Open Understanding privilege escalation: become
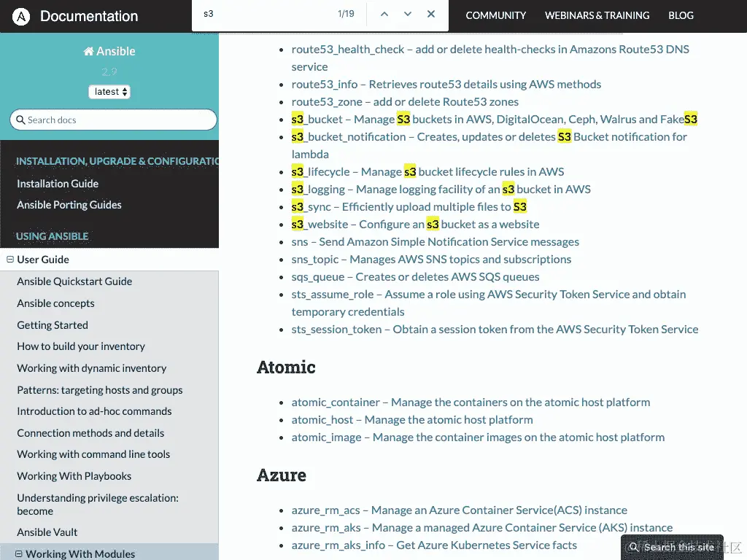Viewport: 747px width, 560px height. tap(98, 505)
